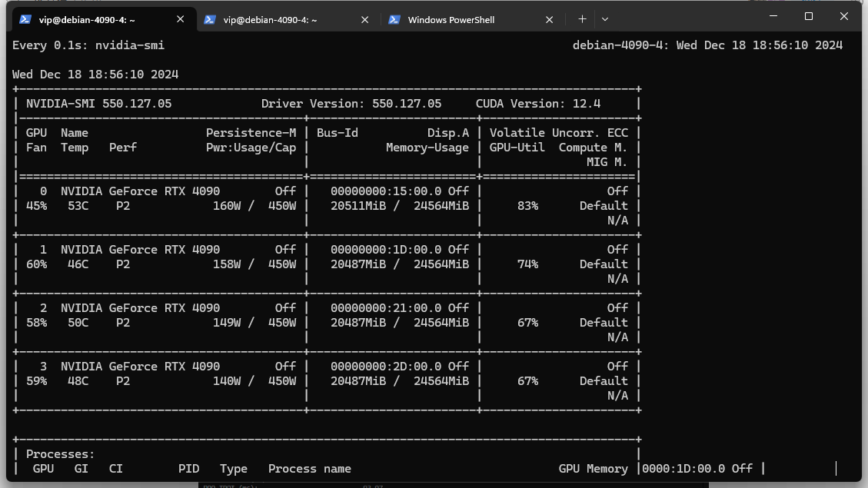This screenshot has width=868, height=488.
Task: Click the 'Processes:' section label
Action: (x=60, y=454)
